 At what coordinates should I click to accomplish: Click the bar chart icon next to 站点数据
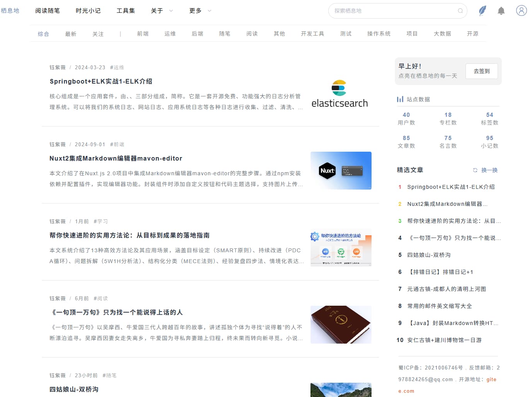[x=400, y=99]
